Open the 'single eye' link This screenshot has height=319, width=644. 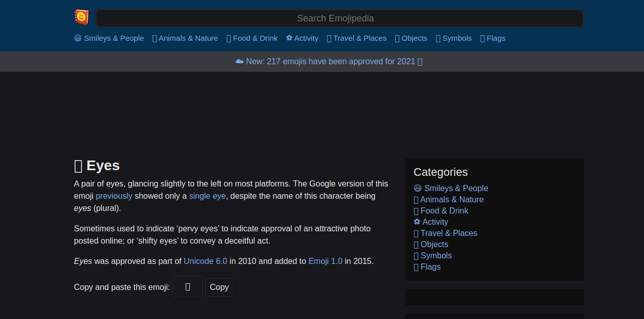tap(207, 196)
